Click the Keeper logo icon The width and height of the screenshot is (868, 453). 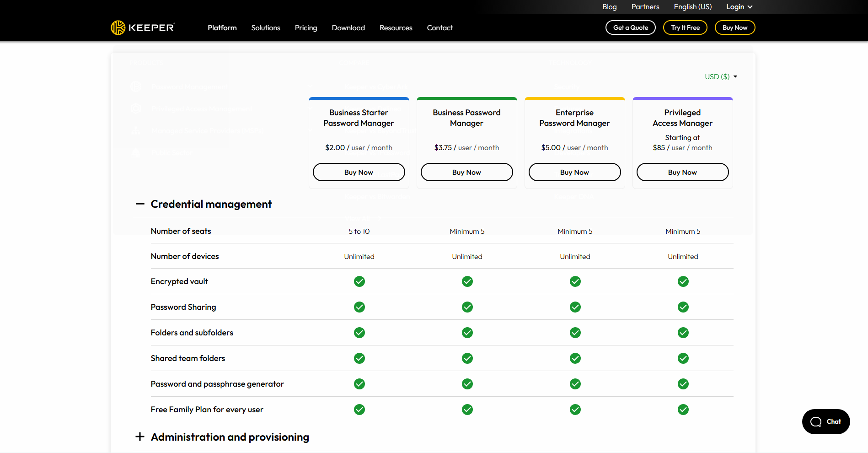[x=118, y=27]
